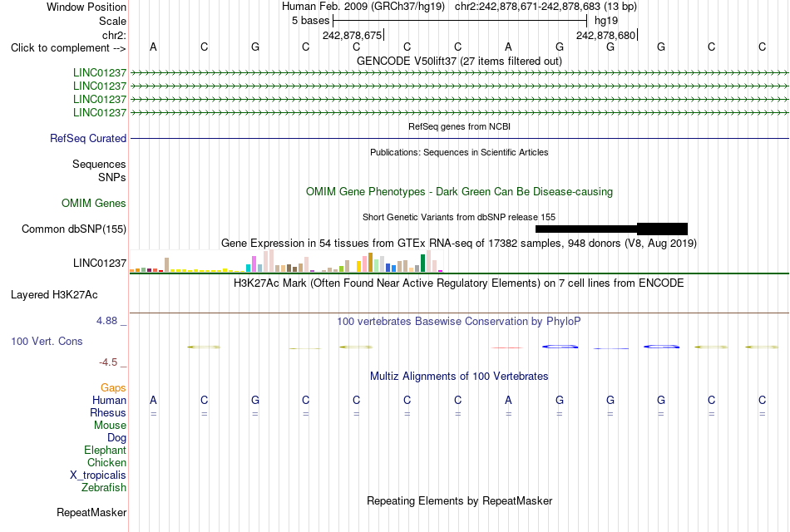The width and height of the screenshot is (790, 532).
Task: Click the dark green bar in GTEx chart
Action: pos(422,263)
